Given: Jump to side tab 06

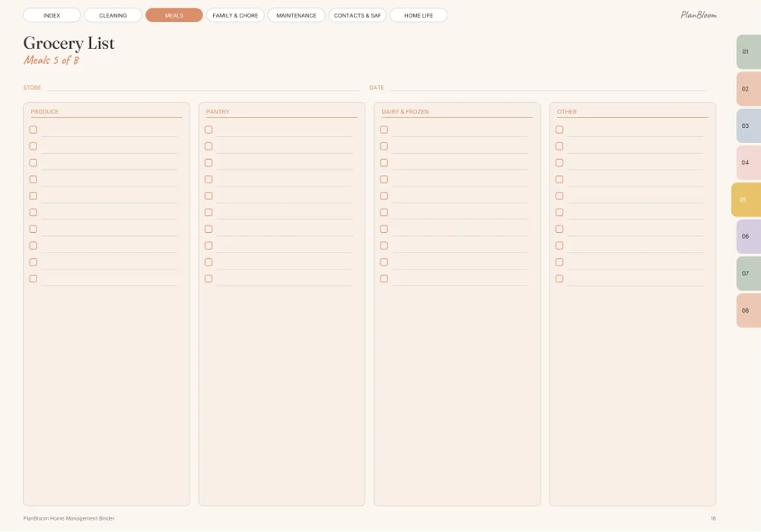Looking at the screenshot, I should (748, 237).
